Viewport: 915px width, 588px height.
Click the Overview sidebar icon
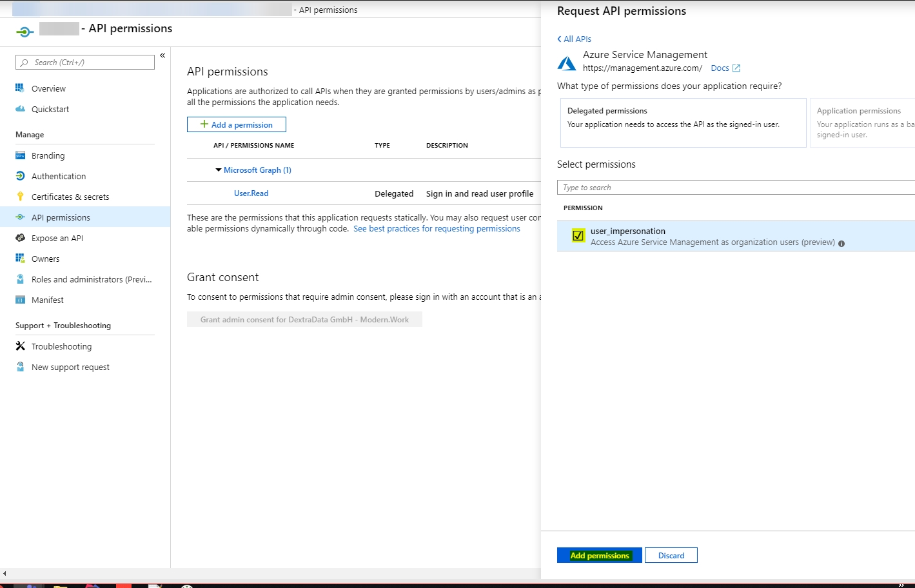tap(20, 88)
